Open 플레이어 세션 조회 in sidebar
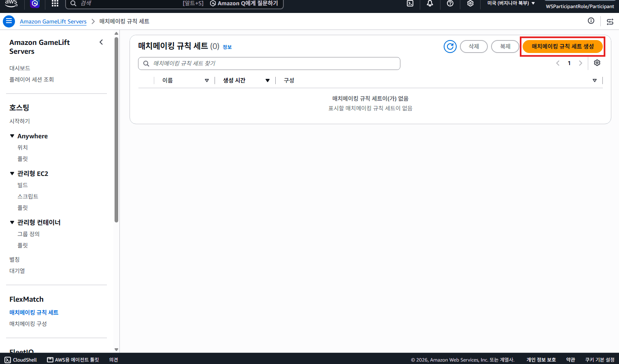Screen dimensions: 619x364 (32, 80)
